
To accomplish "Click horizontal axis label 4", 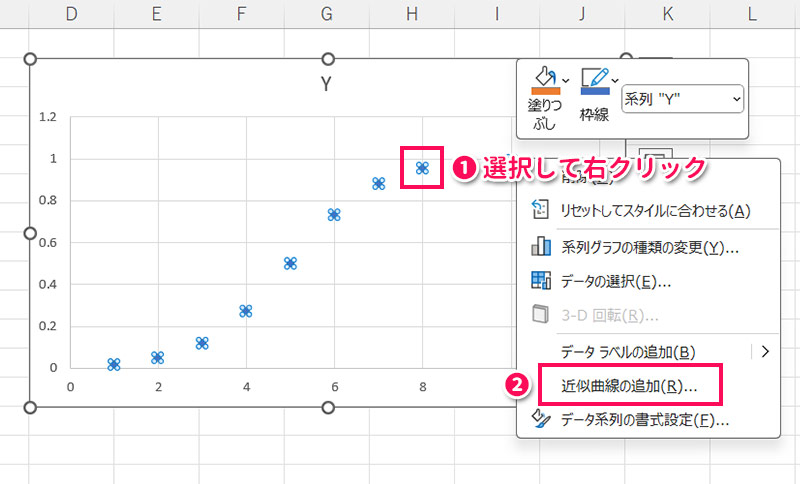I will pos(246,387).
